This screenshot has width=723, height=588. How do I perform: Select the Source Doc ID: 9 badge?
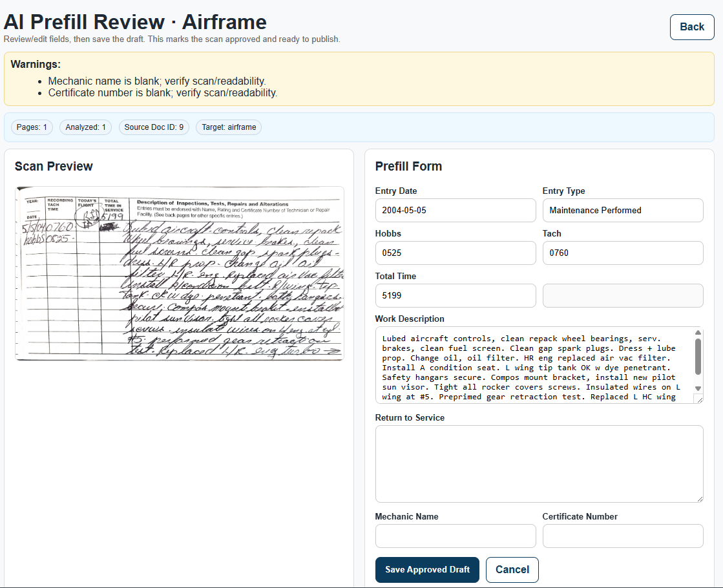(154, 127)
